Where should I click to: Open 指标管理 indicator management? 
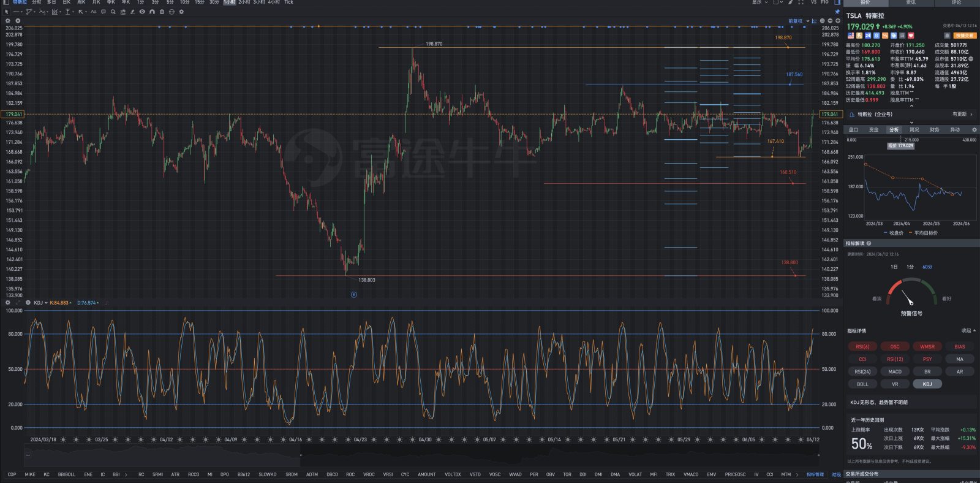click(x=815, y=474)
